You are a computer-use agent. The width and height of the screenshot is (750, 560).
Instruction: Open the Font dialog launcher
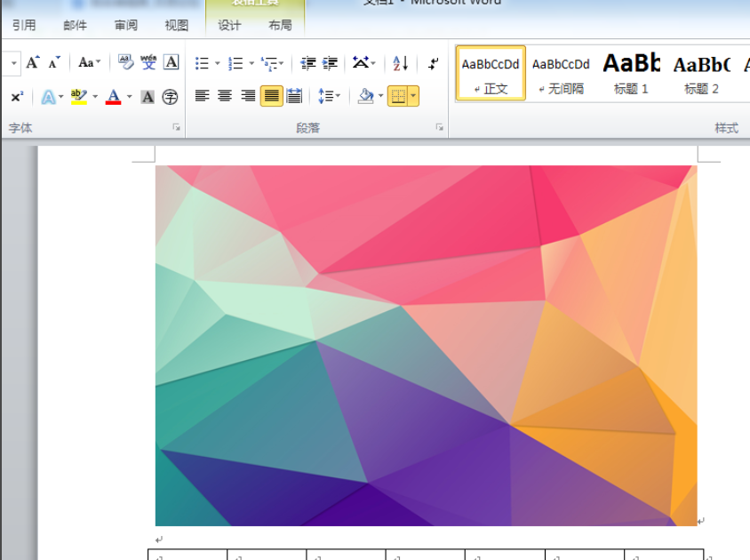[x=177, y=127]
